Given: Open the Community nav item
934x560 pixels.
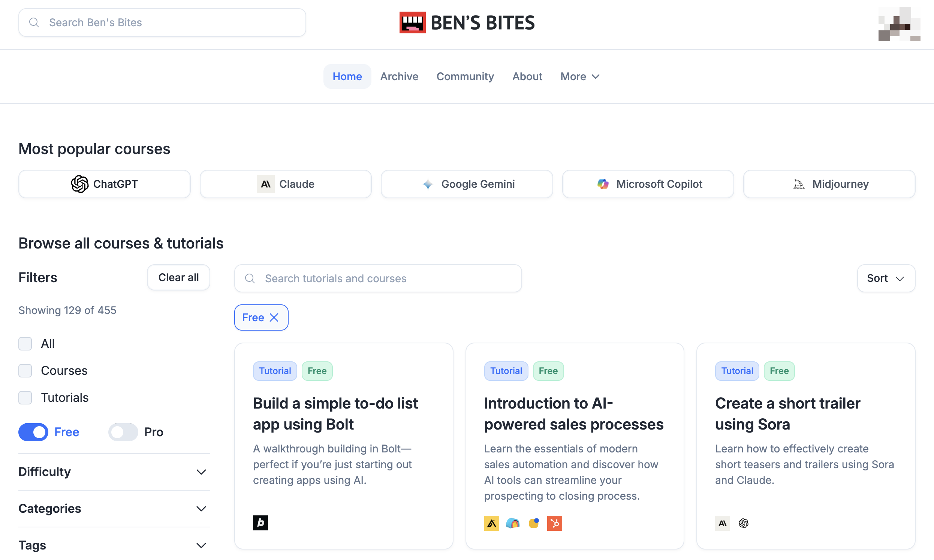Looking at the screenshot, I should 465,76.
